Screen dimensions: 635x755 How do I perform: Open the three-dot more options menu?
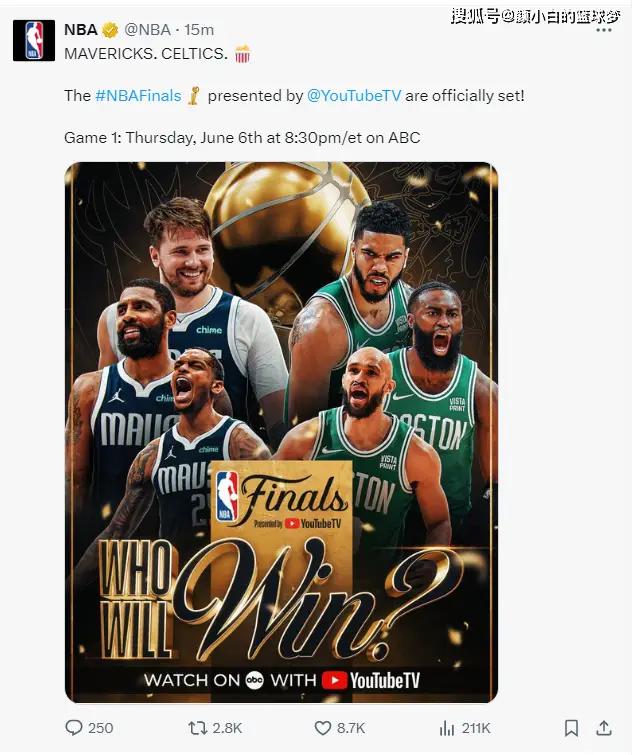[x=604, y=30]
